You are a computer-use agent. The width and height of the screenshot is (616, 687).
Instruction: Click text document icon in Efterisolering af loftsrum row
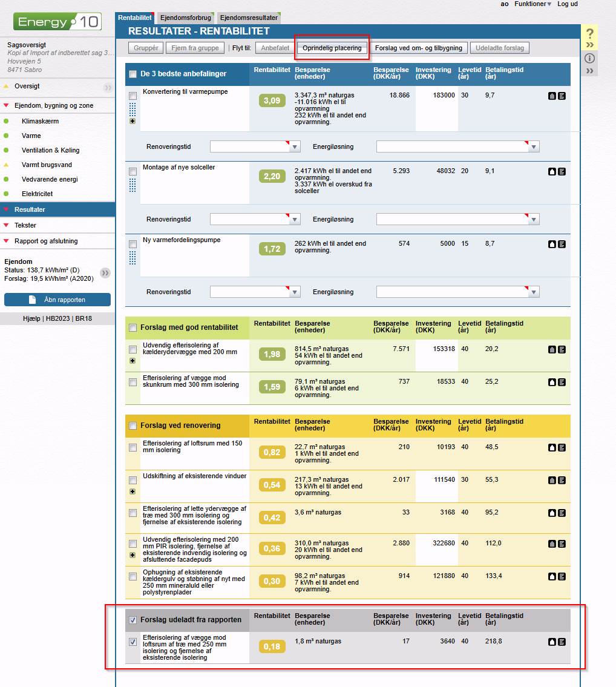562,447
